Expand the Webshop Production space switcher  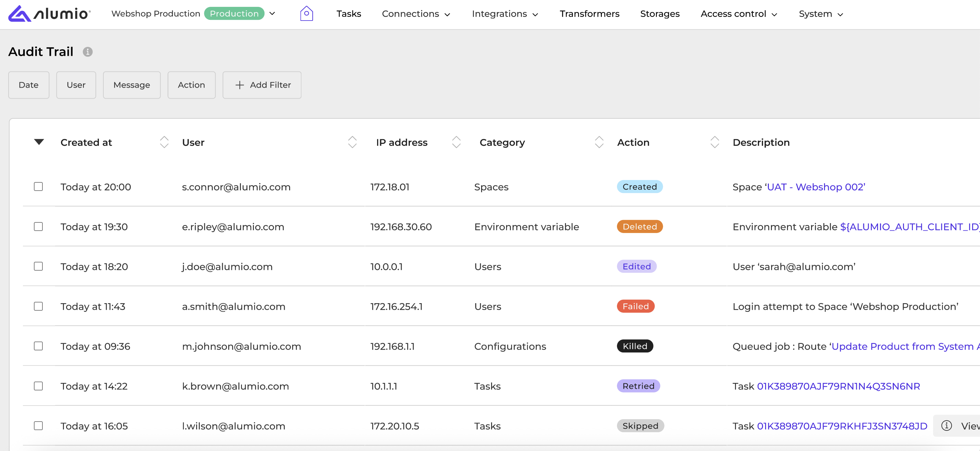[272, 14]
